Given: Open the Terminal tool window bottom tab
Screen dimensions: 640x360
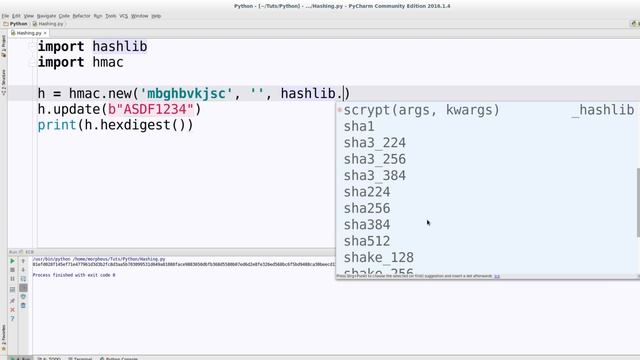Looking at the screenshot, I should tap(80, 358).
